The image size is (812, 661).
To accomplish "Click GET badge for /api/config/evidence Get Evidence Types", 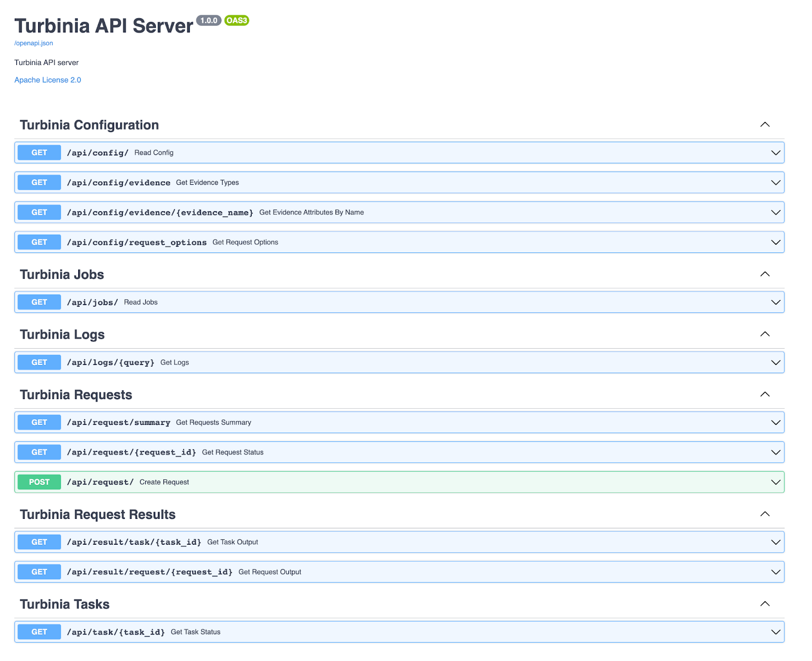I will (39, 183).
